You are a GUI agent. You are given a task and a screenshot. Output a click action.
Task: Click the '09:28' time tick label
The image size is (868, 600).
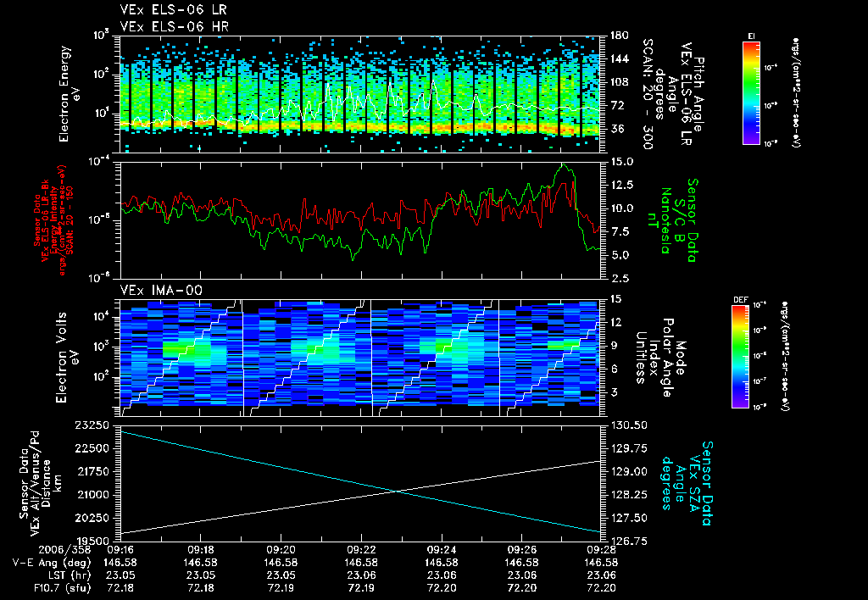[x=601, y=550]
